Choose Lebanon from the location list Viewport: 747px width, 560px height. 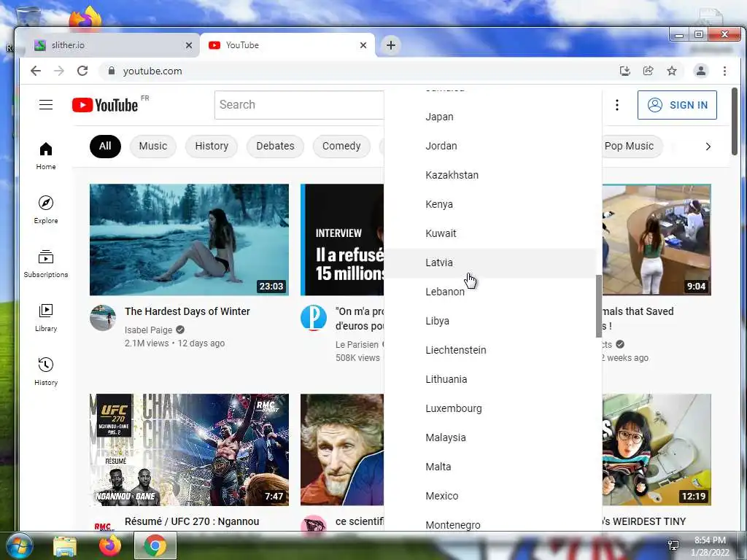(x=489, y=292)
